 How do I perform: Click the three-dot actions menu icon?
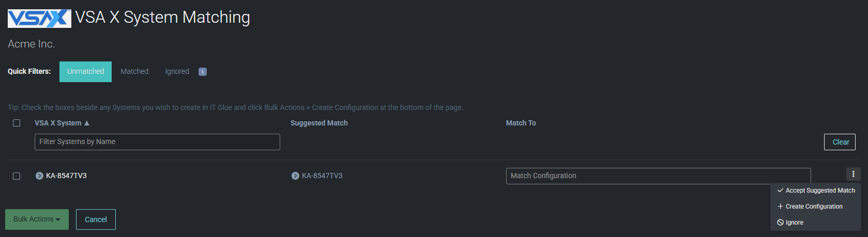[x=853, y=174]
